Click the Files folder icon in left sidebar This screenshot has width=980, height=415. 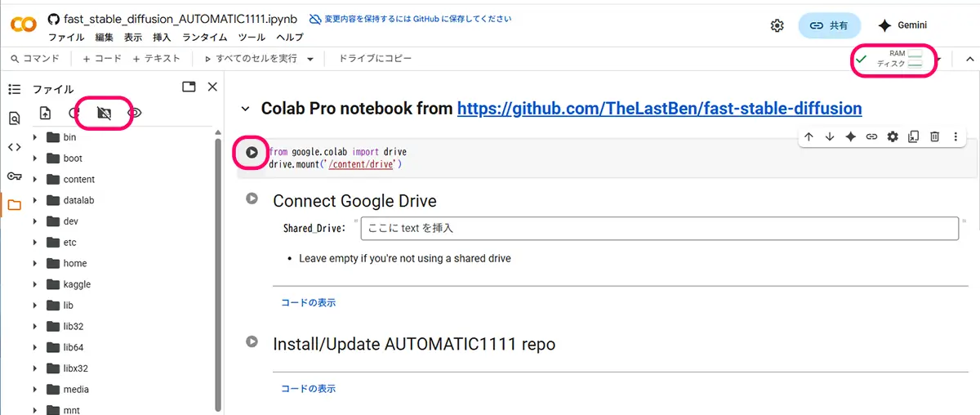pos(14,205)
